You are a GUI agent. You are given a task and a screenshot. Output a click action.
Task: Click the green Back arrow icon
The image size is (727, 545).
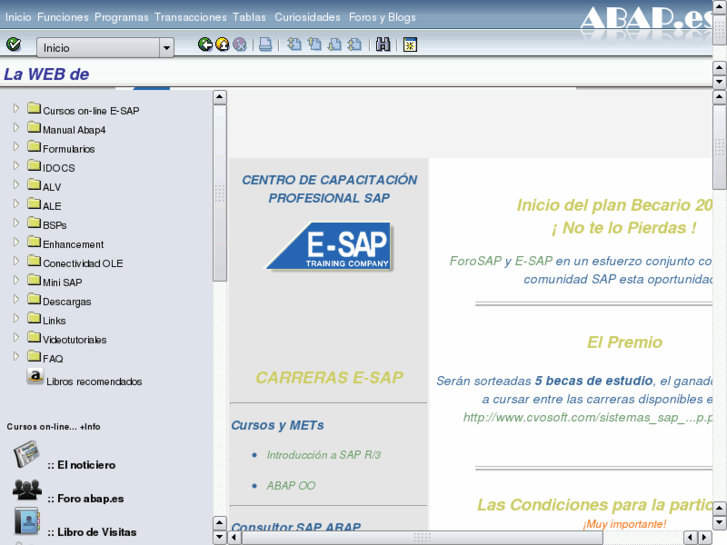tap(205, 45)
